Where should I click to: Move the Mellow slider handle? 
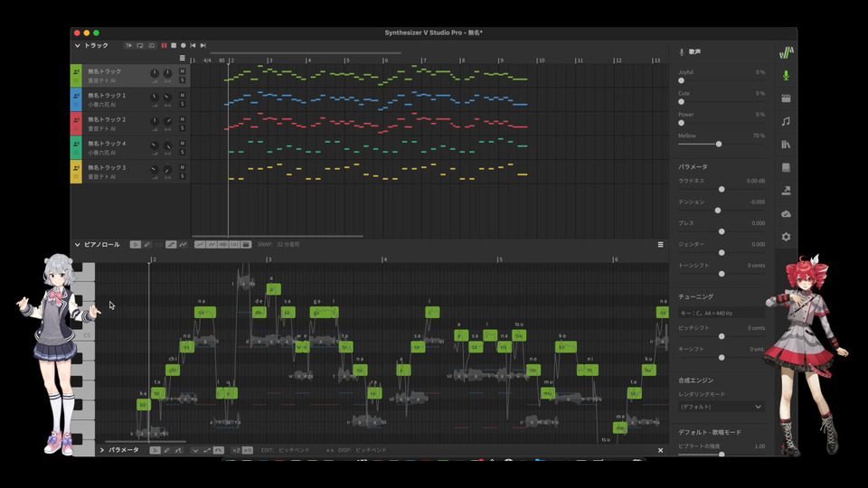point(719,144)
